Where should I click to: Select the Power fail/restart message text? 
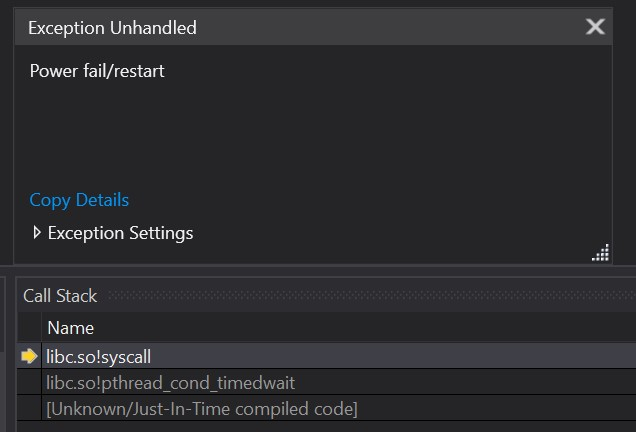pyautogui.click(x=97, y=71)
